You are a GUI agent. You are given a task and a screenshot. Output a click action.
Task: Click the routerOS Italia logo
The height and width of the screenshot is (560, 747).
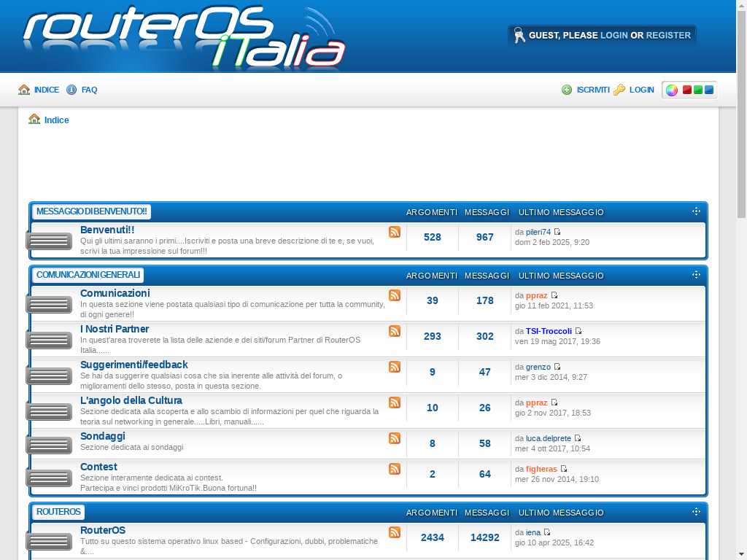(x=184, y=36)
